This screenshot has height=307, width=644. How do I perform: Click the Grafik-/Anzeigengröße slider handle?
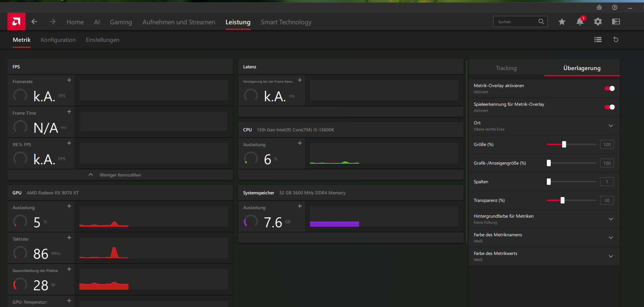(549, 163)
